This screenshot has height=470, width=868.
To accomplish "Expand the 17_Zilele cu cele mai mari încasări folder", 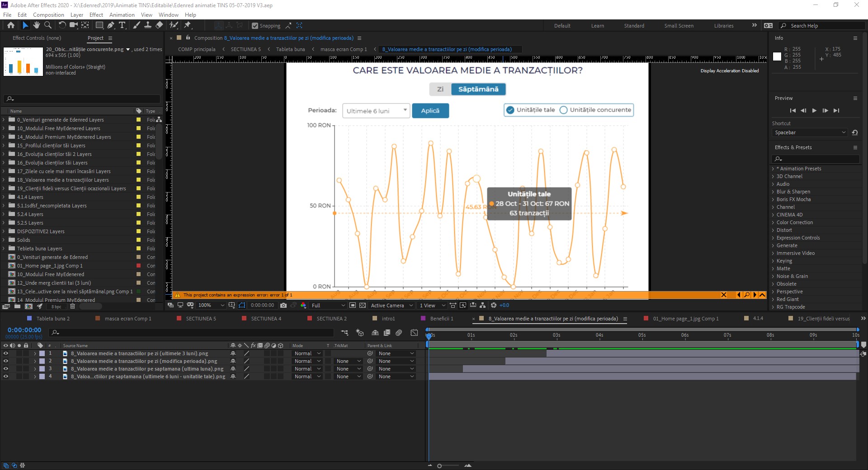I will click(x=4, y=171).
